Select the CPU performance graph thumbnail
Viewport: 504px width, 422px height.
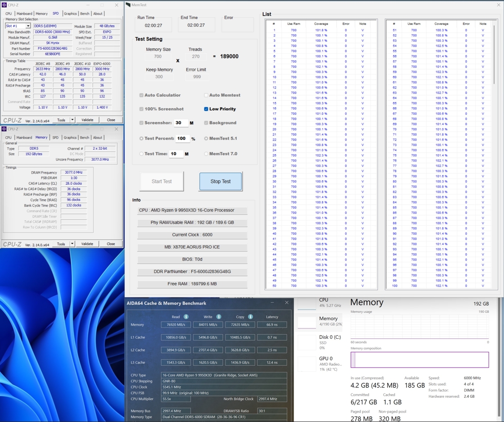(x=306, y=304)
